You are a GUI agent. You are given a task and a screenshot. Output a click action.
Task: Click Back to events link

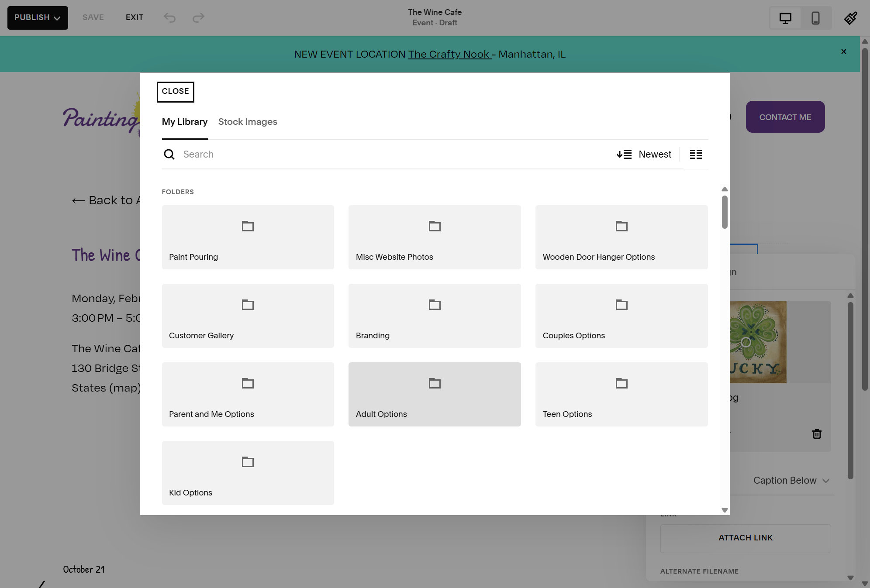(x=106, y=200)
